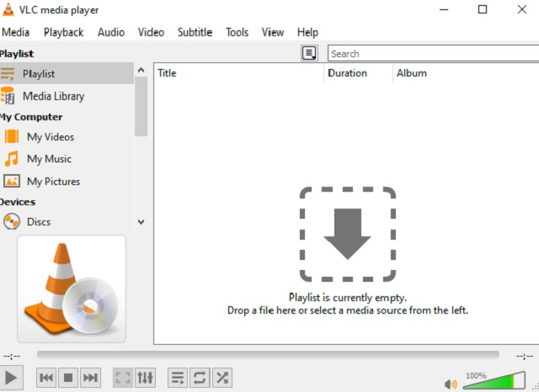Click the Media Library database icon
This screenshot has width=539, height=392.
pos(8,96)
